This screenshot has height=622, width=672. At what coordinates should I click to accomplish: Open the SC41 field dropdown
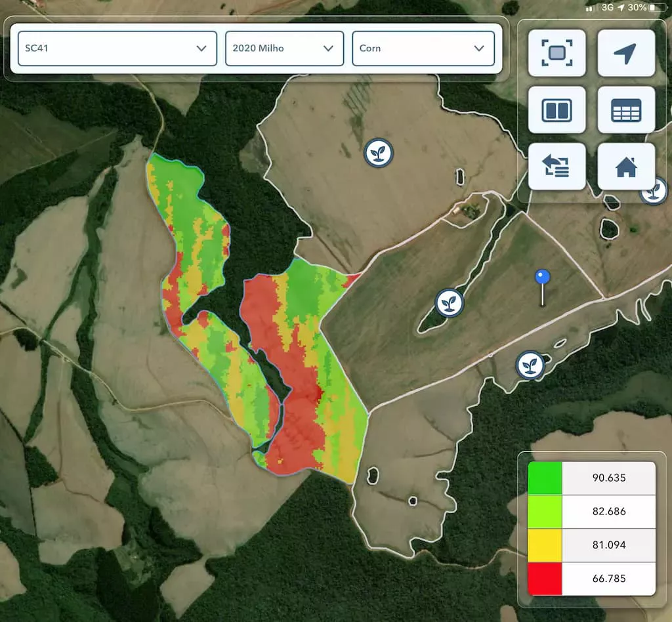point(116,48)
